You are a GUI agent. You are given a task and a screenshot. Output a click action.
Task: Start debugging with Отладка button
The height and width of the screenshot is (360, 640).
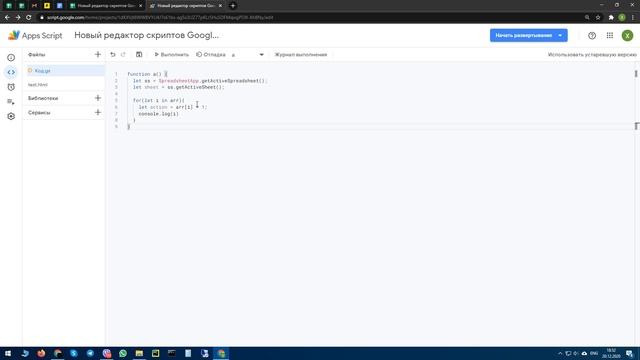pyautogui.click(x=211, y=54)
